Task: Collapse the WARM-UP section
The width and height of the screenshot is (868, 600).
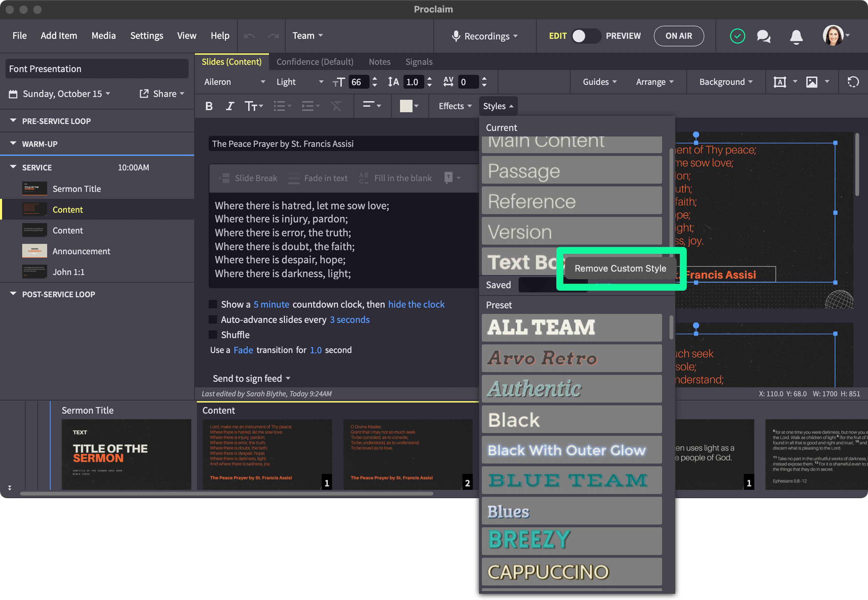Action: (x=13, y=144)
